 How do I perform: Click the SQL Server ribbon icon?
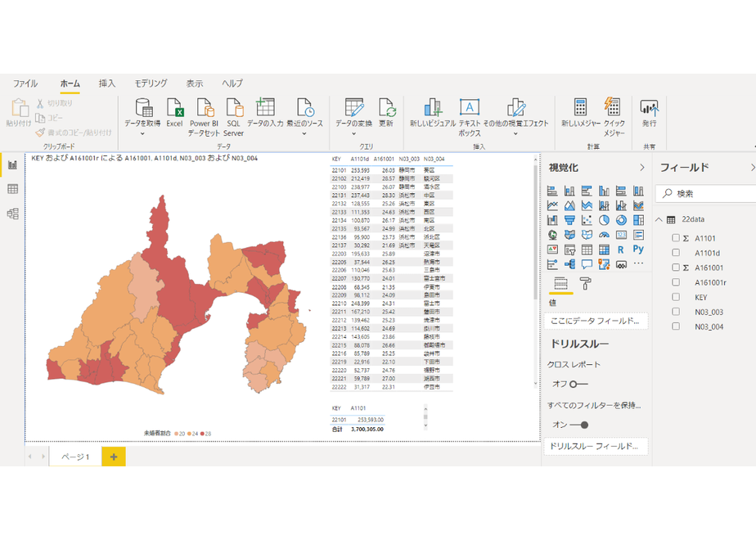point(233,117)
